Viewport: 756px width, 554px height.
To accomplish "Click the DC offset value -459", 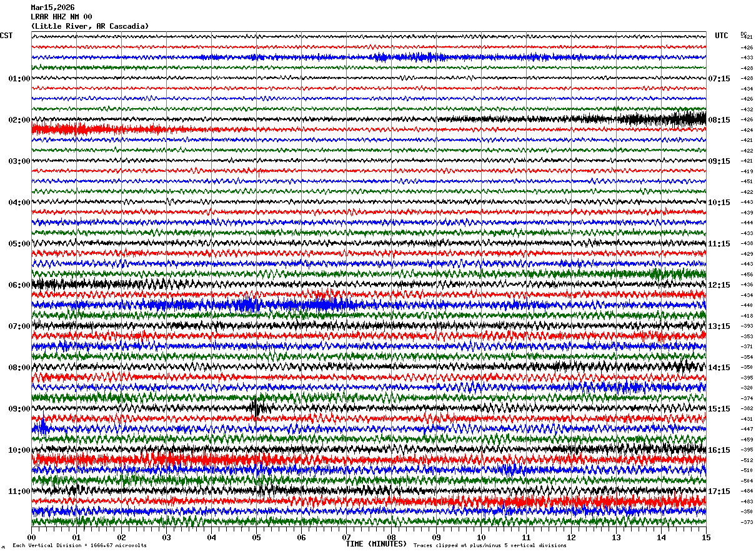I will point(747,440).
